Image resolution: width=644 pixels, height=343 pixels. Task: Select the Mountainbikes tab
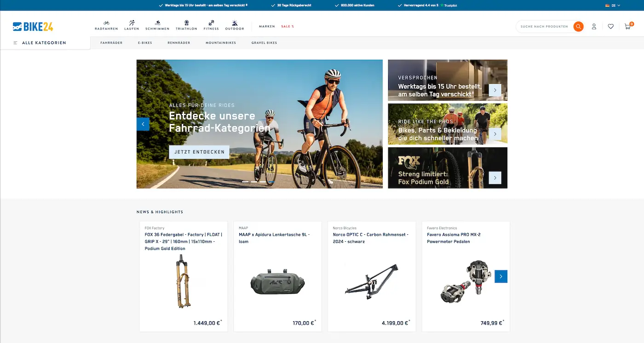(221, 43)
